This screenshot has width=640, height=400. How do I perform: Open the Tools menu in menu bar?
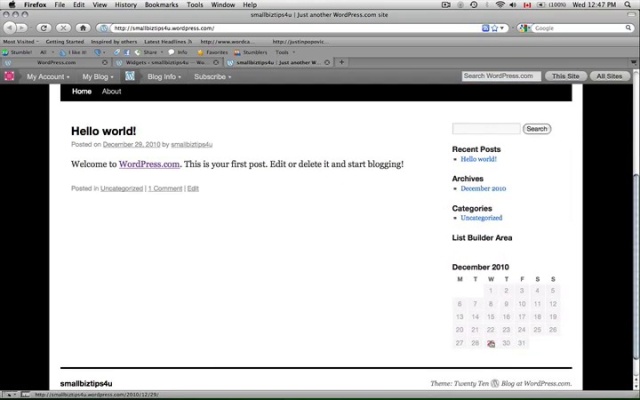195,5
